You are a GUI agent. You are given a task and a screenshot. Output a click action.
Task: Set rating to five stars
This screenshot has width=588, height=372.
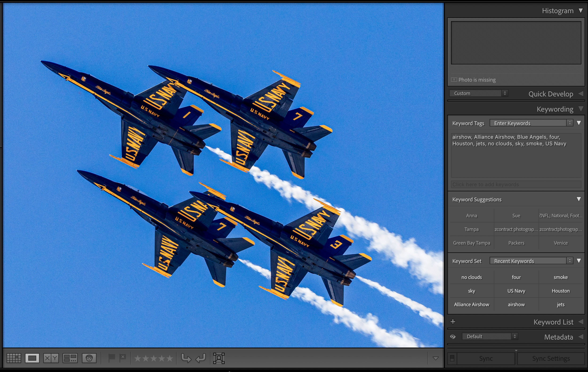pos(169,358)
